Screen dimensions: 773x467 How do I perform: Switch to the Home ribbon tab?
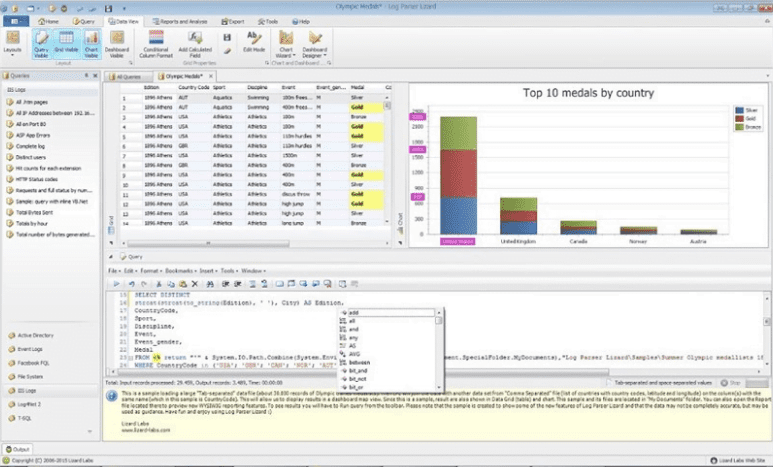click(x=48, y=22)
